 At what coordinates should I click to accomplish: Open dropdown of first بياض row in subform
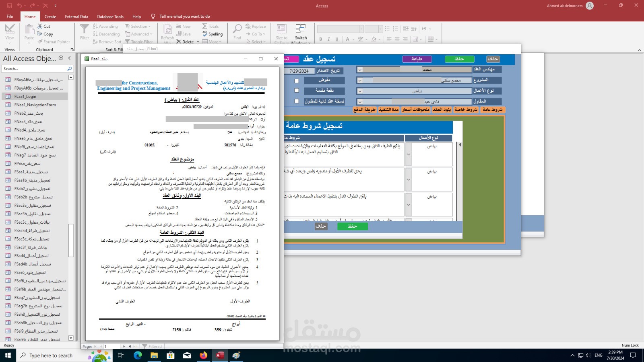point(409,154)
